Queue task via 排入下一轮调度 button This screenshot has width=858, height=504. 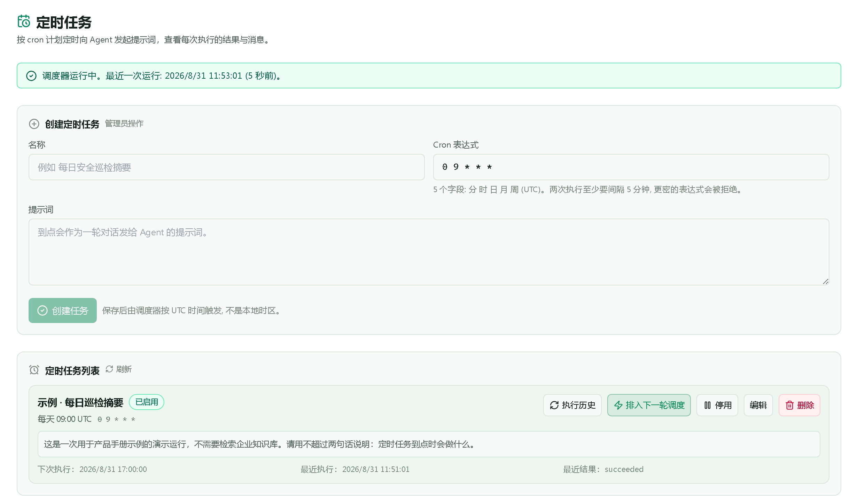click(x=649, y=405)
